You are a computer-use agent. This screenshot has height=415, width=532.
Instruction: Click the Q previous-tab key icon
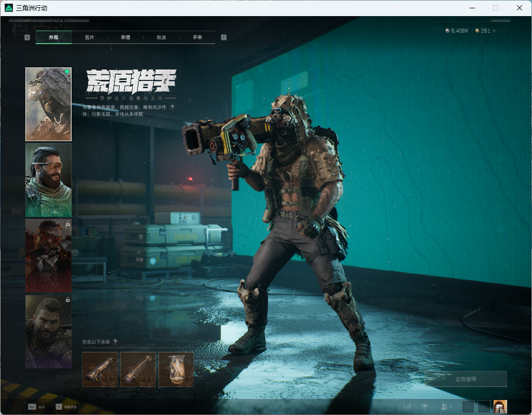[x=27, y=37]
